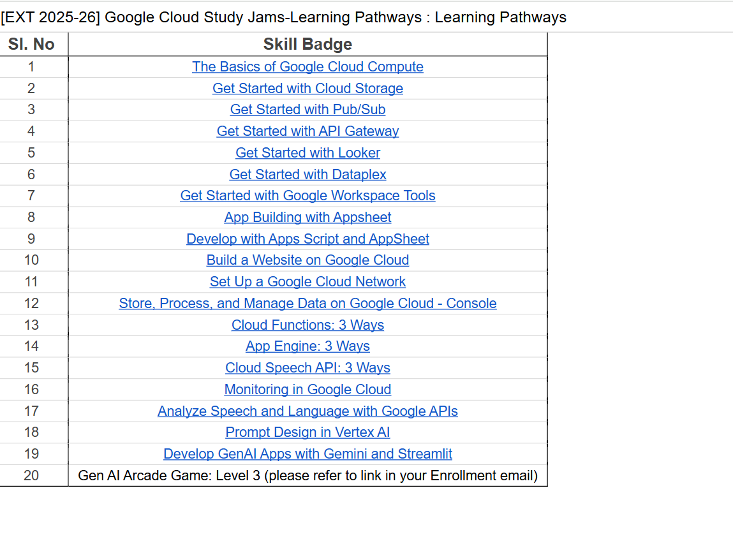733x560 pixels.
Task: Open Prompt Design in Vertex AI link
Action: [x=308, y=432]
